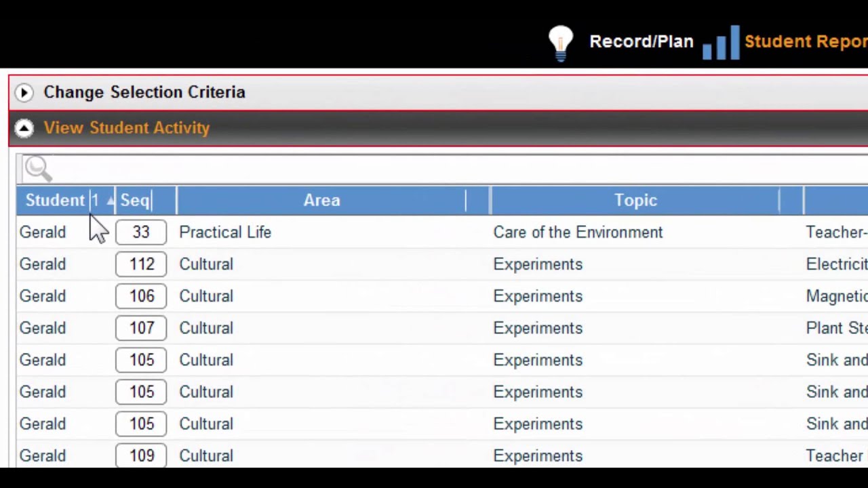Sort by the Area column header
The height and width of the screenshot is (488, 868).
(x=321, y=201)
